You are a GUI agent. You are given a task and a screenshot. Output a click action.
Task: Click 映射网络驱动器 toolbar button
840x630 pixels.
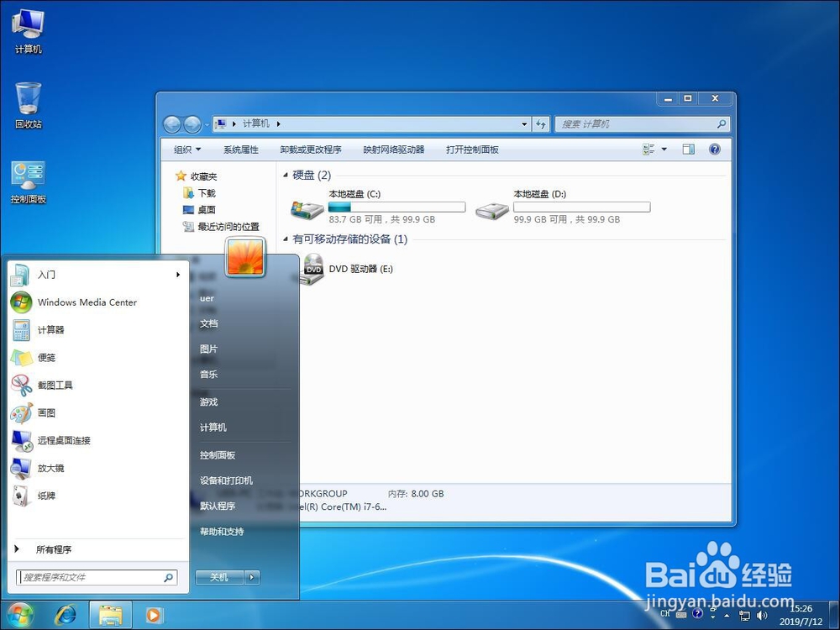pos(394,150)
